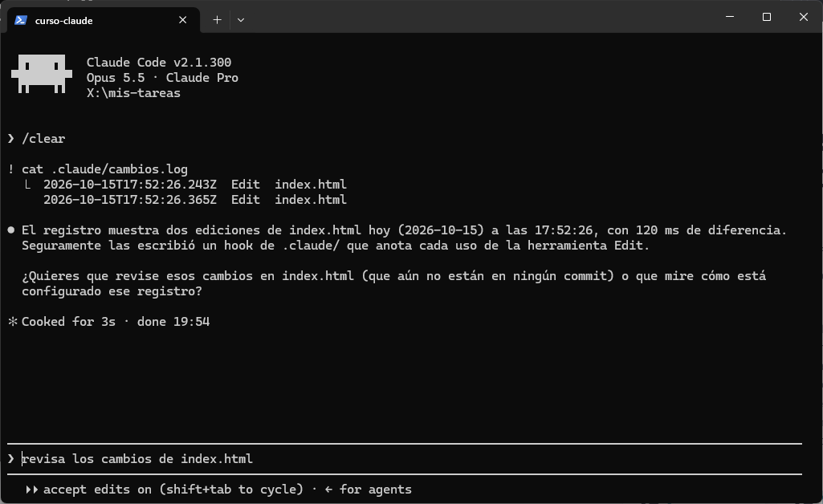Click the asterisk icon beside 'Cooked for 3s'
Screen dimensions: 823x504
[x=13, y=322]
